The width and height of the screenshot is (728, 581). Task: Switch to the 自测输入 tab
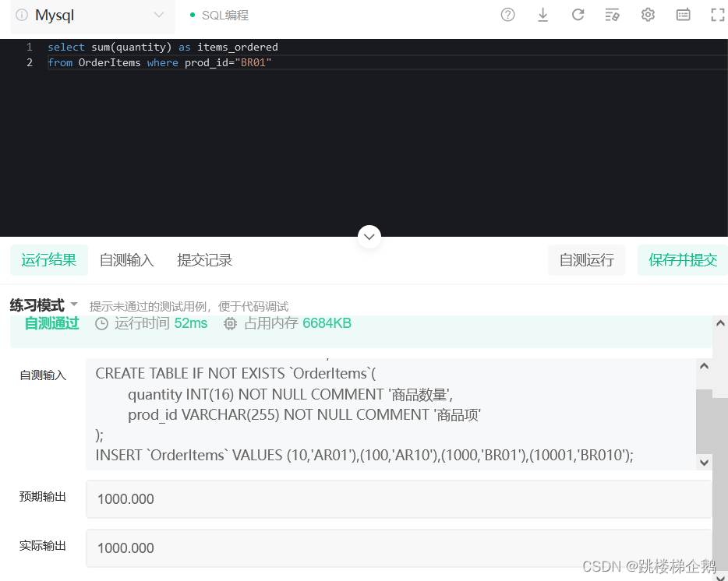126,260
